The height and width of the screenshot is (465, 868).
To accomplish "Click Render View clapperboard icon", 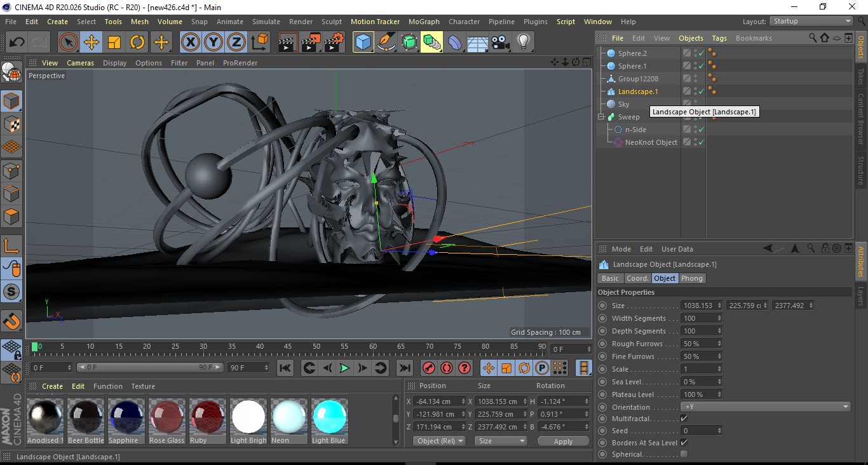I will 288,43.
